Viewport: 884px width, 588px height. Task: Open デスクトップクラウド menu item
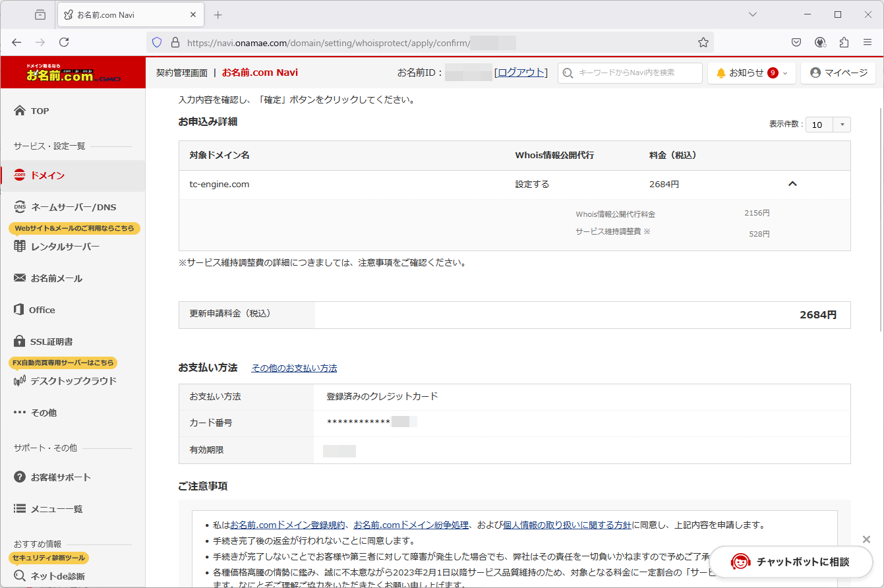(73, 381)
